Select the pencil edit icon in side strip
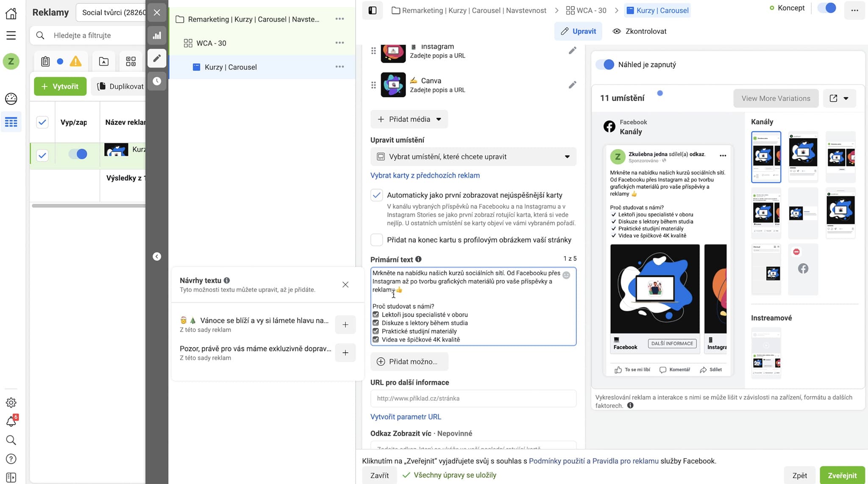868x484 pixels. (157, 58)
